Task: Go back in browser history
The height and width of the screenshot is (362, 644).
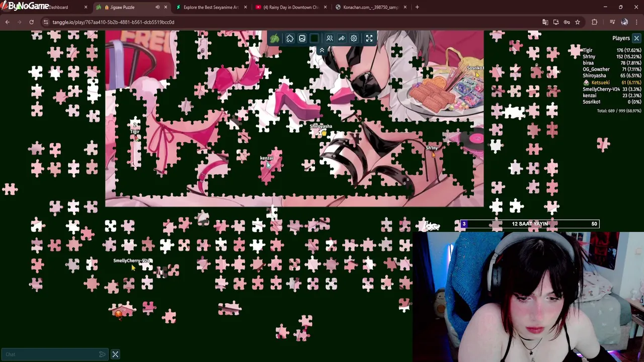Action: [x=8, y=22]
